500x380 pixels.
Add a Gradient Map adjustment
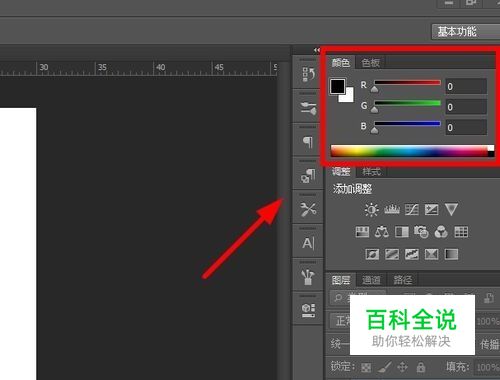[451, 255]
